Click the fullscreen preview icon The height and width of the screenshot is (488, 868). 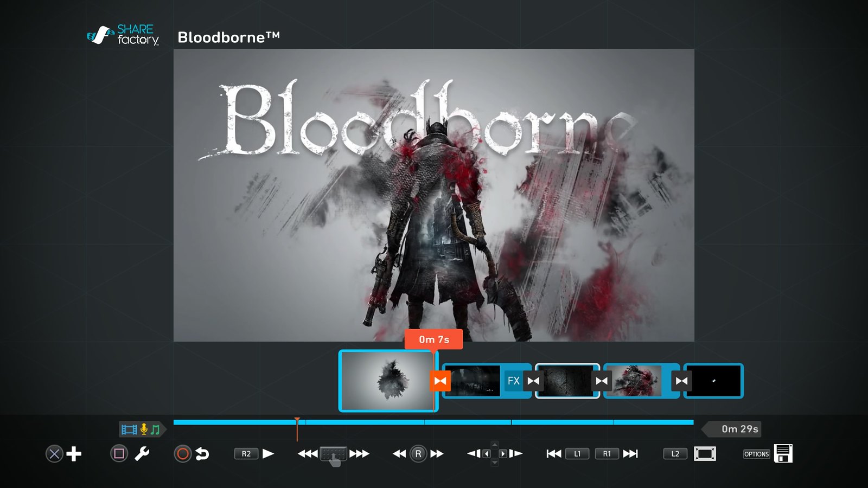pyautogui.click(x=705, y=454)
